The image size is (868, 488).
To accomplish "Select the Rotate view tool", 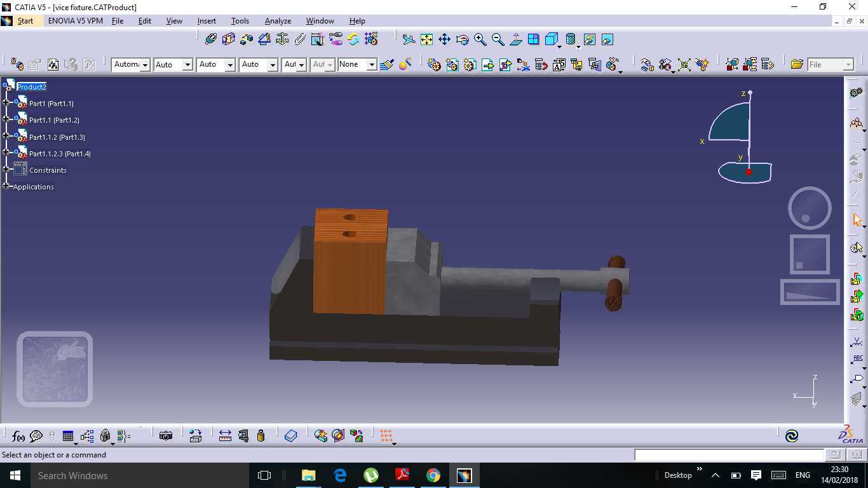I will click(462, 39).
